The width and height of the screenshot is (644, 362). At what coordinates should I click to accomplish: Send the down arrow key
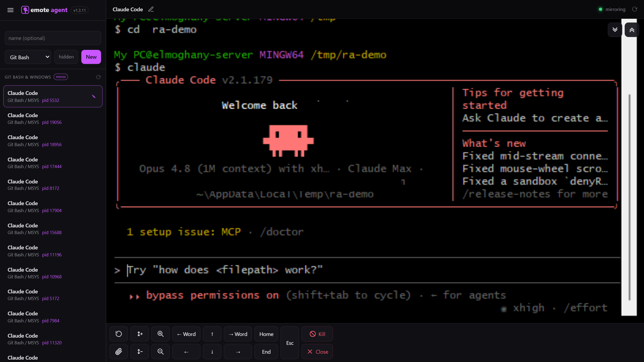[212, 352]
